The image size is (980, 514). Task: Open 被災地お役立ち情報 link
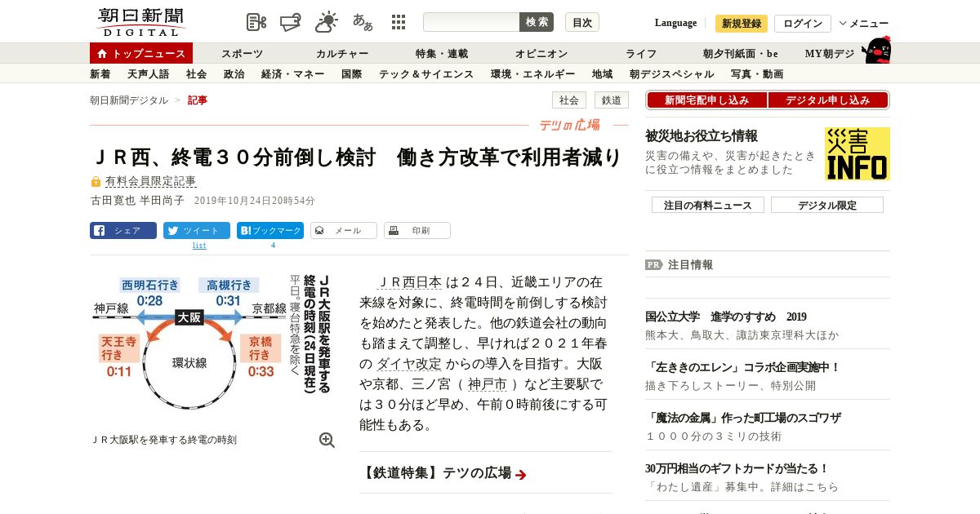pyautogui.click(x=702, y=135)
